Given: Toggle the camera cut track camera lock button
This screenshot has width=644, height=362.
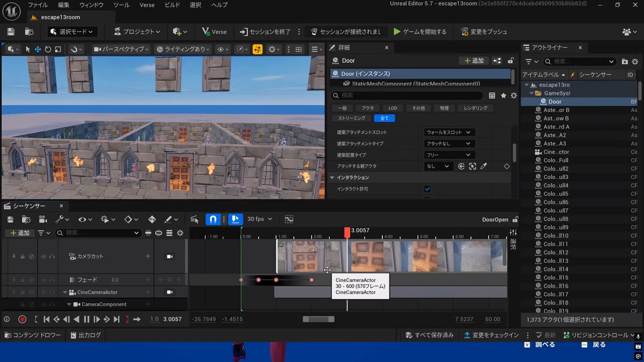Looking at the screenshot, I should click(x=170, y=256).
